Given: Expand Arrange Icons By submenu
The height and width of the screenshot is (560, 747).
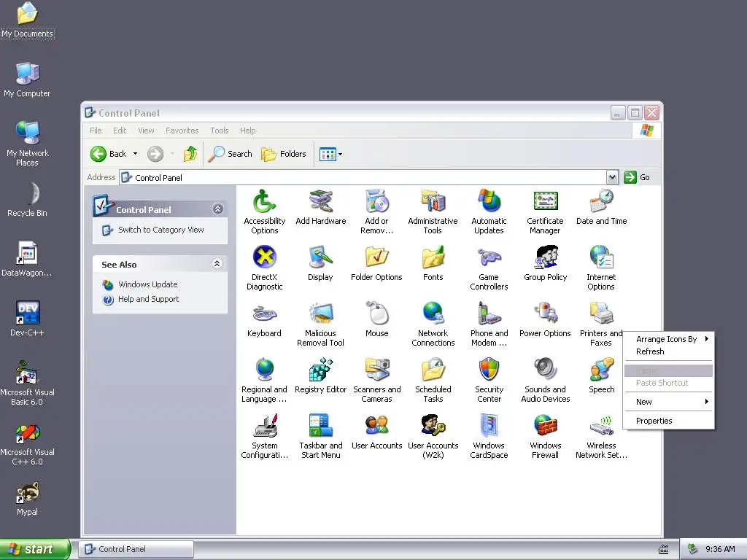Looking at the screenshot, I should [669, 339].
